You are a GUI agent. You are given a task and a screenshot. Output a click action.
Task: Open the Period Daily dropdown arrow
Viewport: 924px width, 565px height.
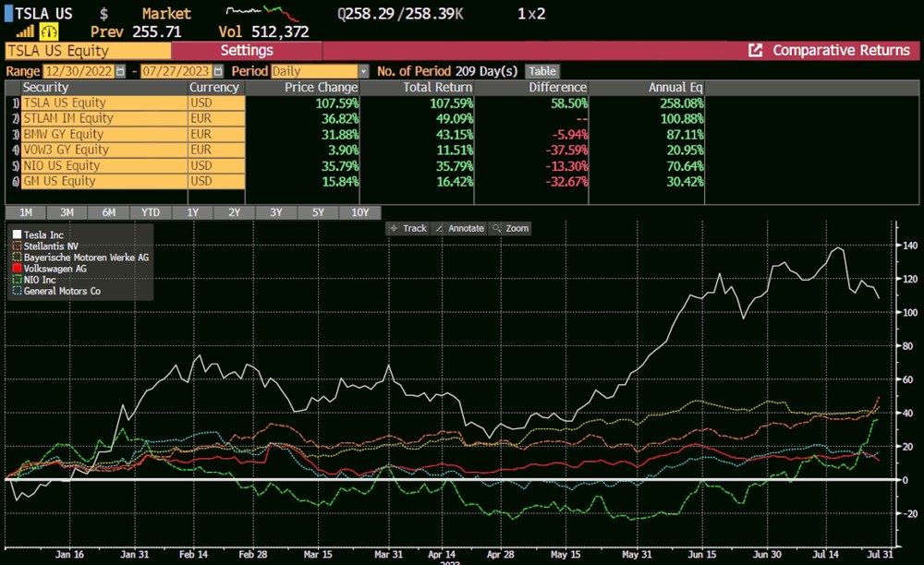click(x=363, y=71)
